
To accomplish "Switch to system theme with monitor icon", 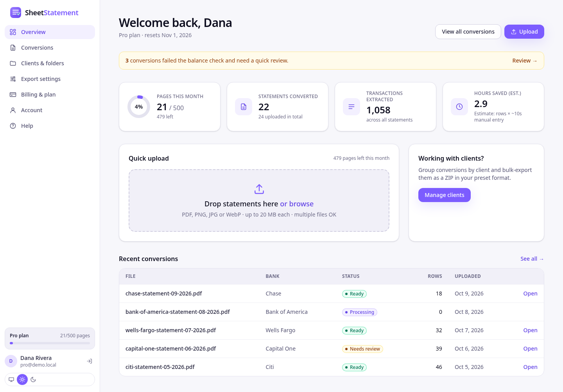I will pos(11,379).
